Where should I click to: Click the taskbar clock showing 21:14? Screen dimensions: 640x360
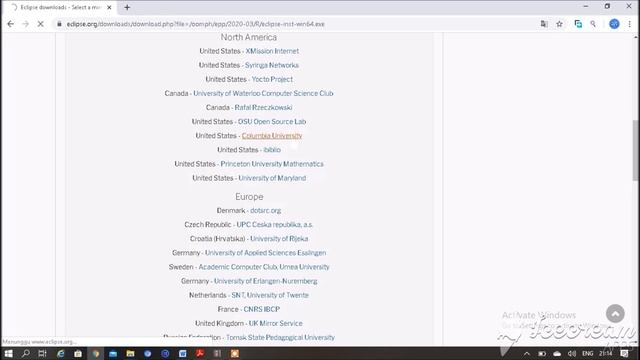pyautogui.click(x=606, y=353)
